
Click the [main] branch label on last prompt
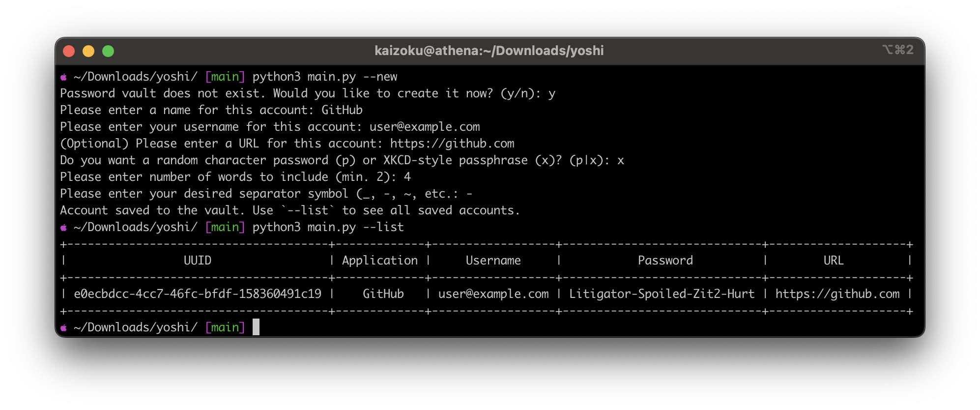click(x=225, y=327)
